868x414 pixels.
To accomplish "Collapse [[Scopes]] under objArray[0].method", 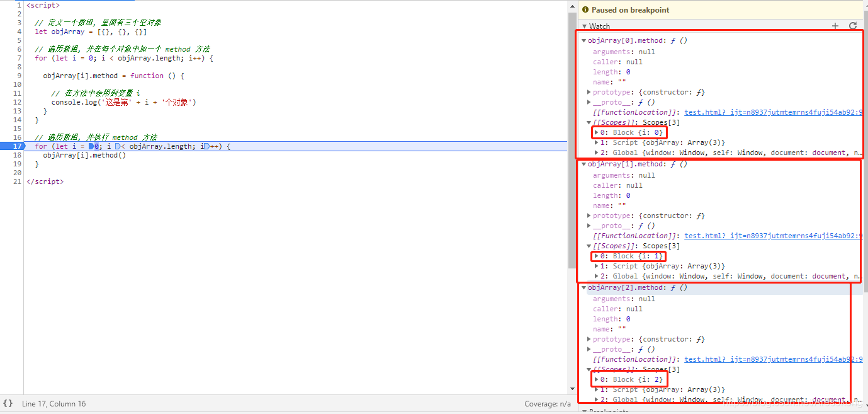I will (589, 122).
